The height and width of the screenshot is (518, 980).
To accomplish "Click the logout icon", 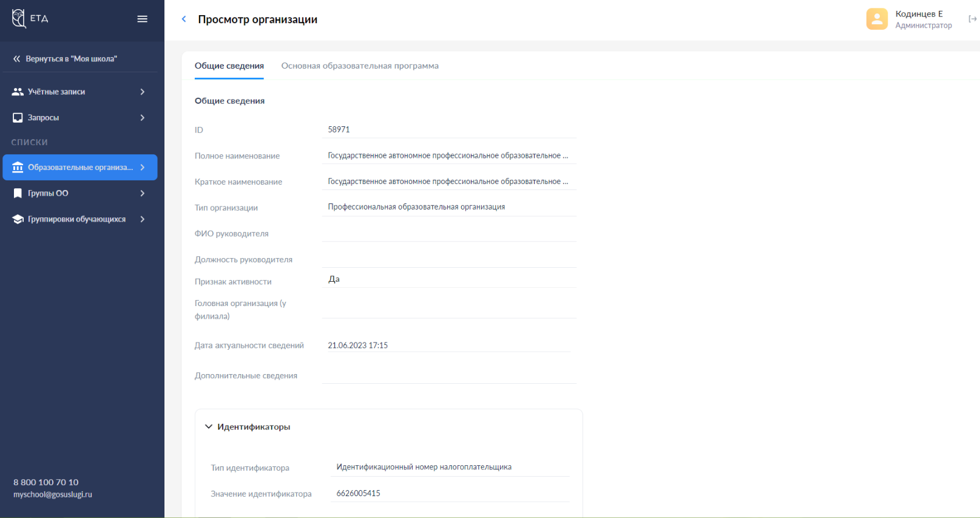I will (x=972, y=19).
